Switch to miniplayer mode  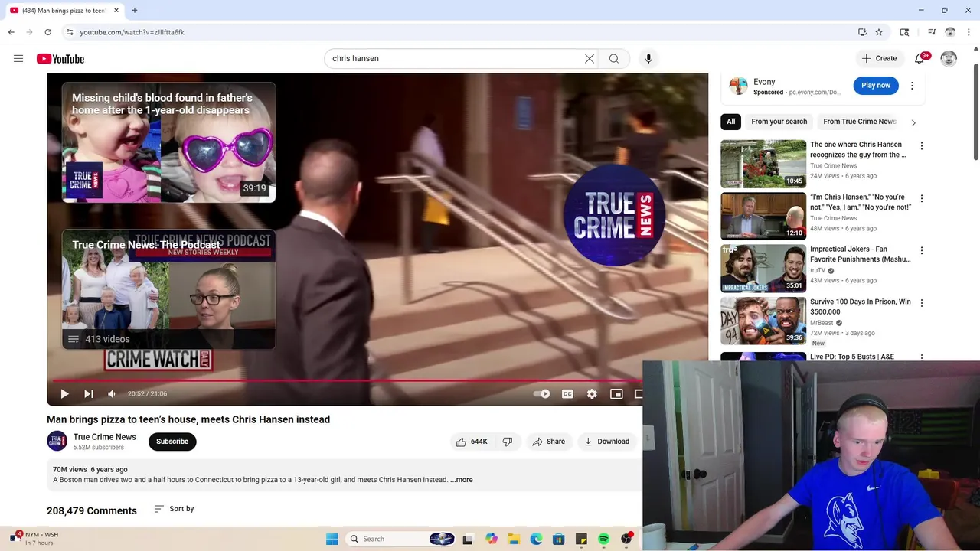tap(616, 393)
